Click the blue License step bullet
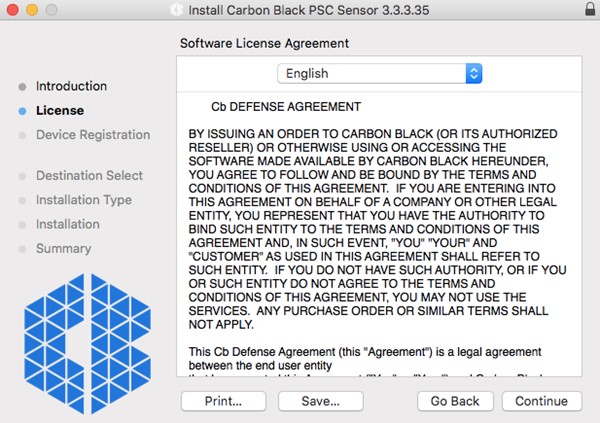This screenshot has width=600, height=423. click(x=22, y=111)
